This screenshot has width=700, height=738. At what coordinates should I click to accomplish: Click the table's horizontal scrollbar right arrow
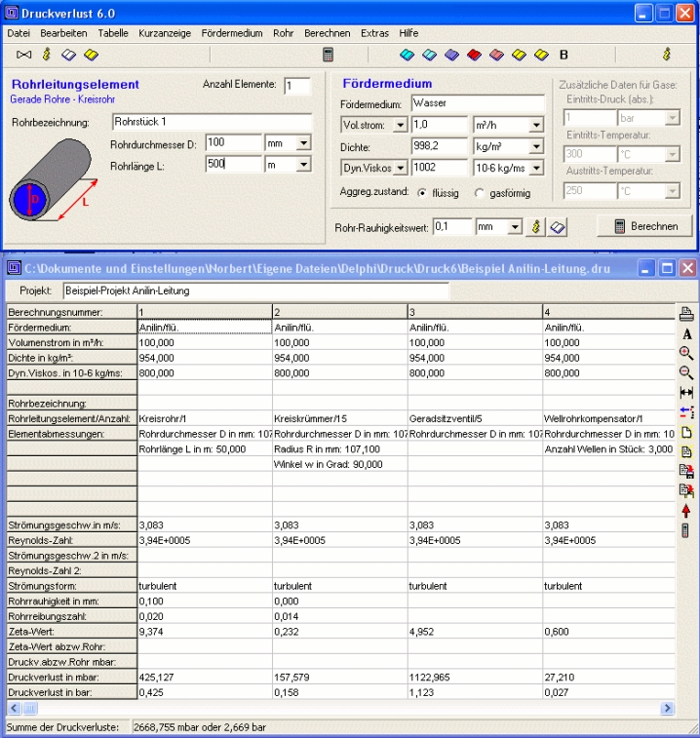coord(668,708)
